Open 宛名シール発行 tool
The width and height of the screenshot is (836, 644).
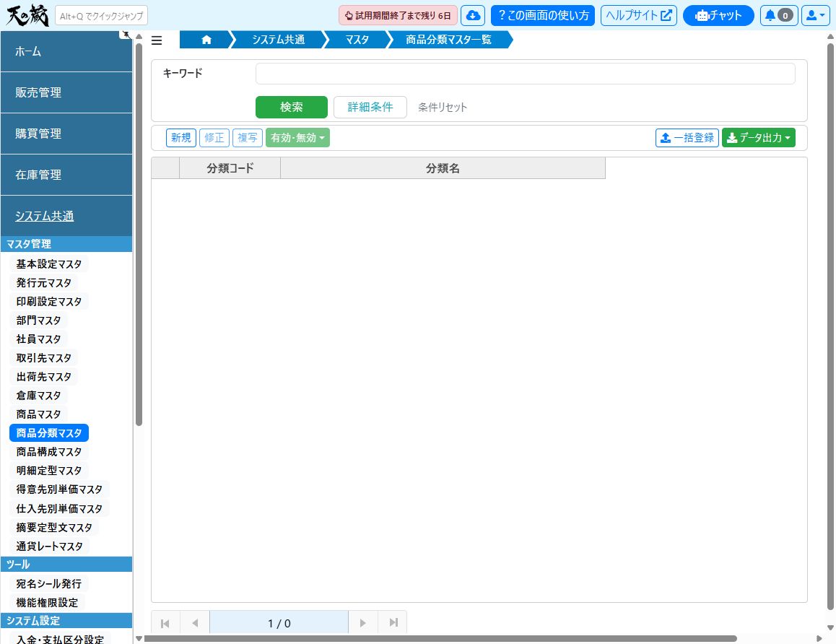click(x=49, y=584)
